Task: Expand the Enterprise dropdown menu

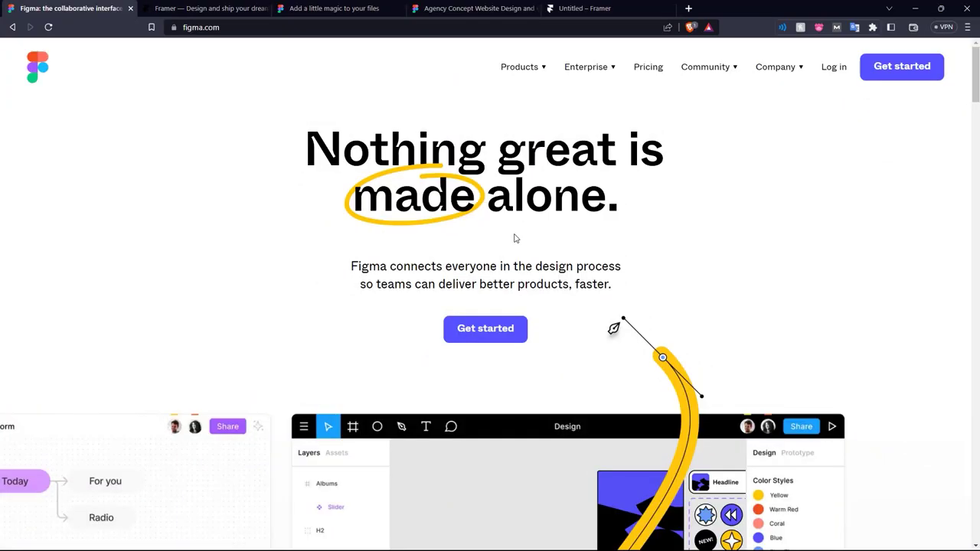Action: pyautogui.click(x=590, y=67)
